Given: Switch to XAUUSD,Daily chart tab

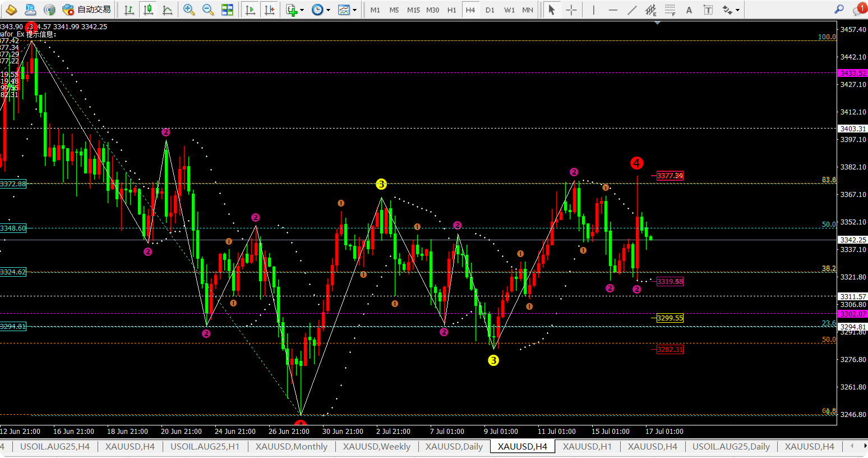Looking at the screenshot, I should 454,447.
